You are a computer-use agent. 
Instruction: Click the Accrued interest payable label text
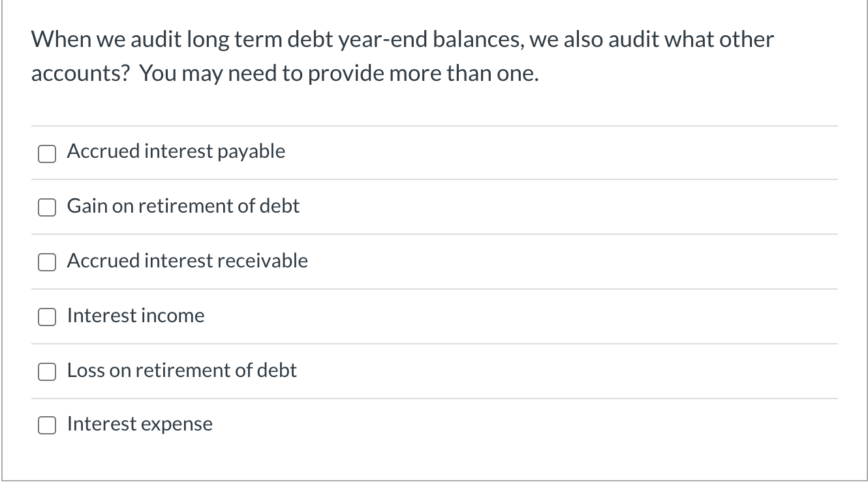pyautogui.click(x=176, y=151)
